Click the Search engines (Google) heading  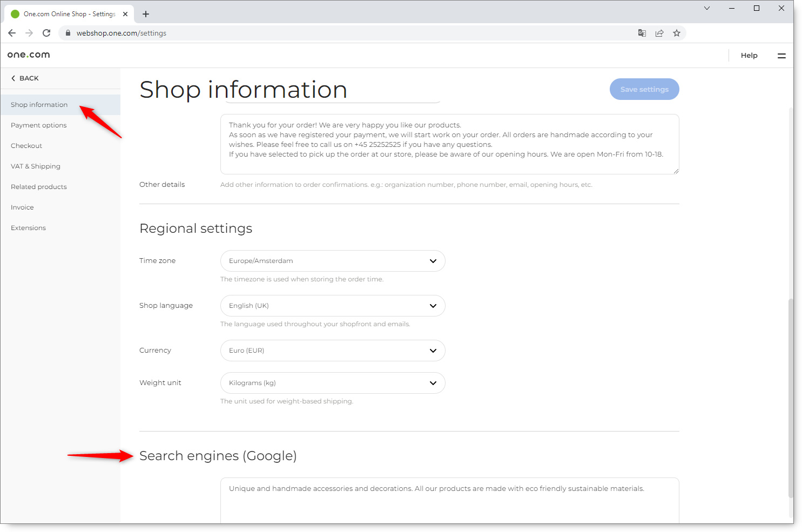(218, 456)
